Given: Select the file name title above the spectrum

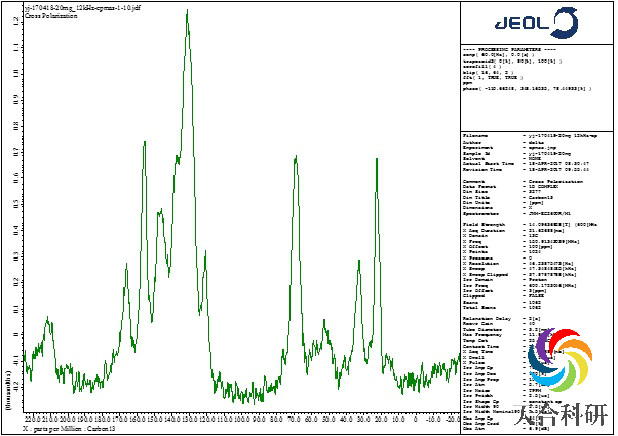Looking at the screenshot, I should 66,6.
